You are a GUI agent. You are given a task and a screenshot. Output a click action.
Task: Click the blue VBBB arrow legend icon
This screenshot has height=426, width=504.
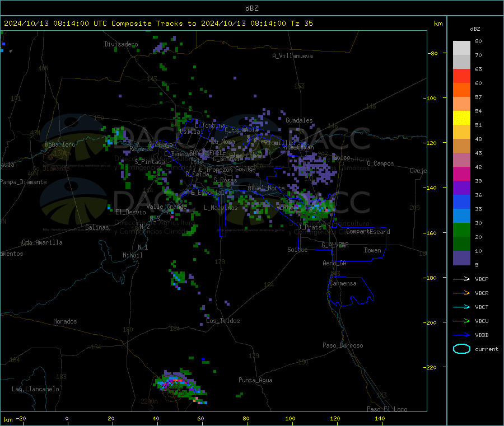[461, 335]
